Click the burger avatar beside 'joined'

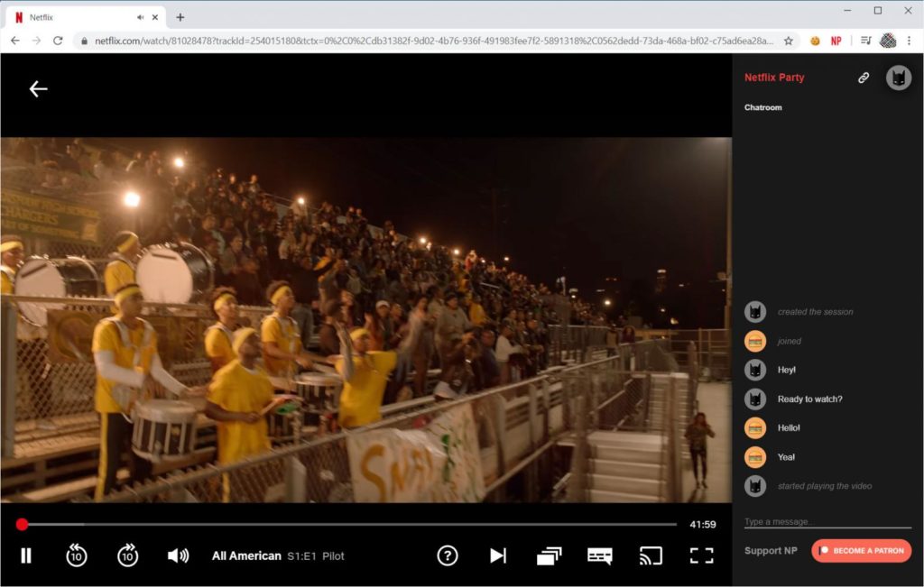755,341
